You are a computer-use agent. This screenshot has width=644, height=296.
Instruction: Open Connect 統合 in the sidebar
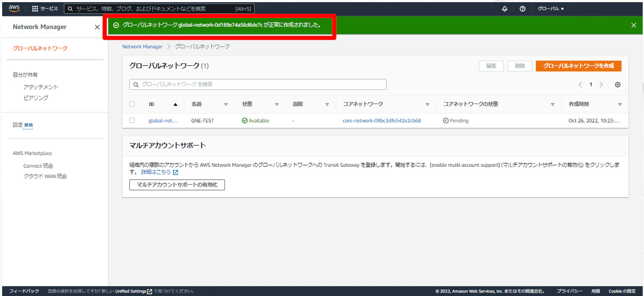[38, 166]
